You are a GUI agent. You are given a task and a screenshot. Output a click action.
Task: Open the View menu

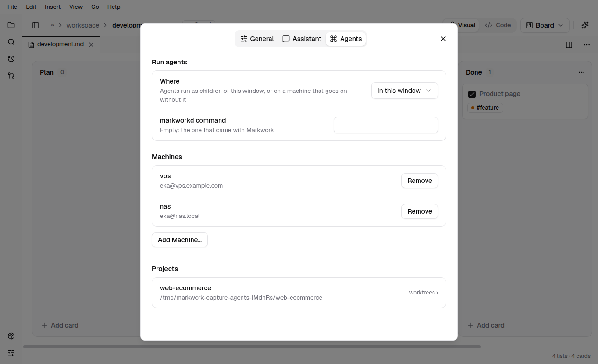pyautogui.click(x=76, y=7)
